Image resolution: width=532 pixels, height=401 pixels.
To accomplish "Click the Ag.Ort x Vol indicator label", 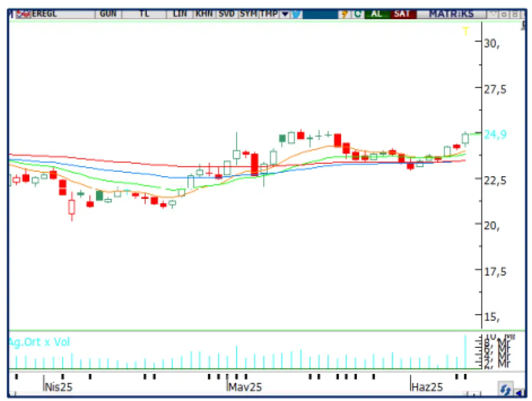I will coord(39,342).
